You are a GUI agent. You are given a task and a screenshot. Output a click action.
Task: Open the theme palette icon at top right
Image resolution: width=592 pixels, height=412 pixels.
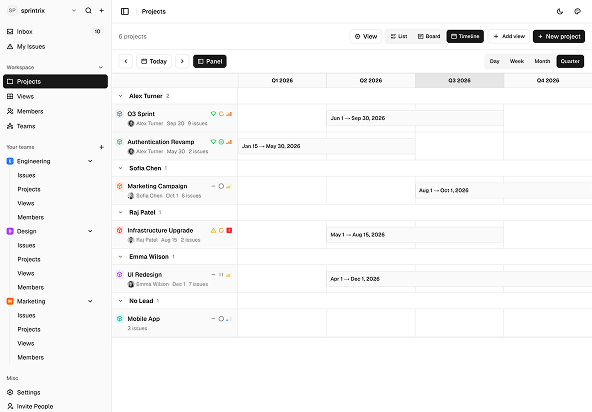click(577, 11)
